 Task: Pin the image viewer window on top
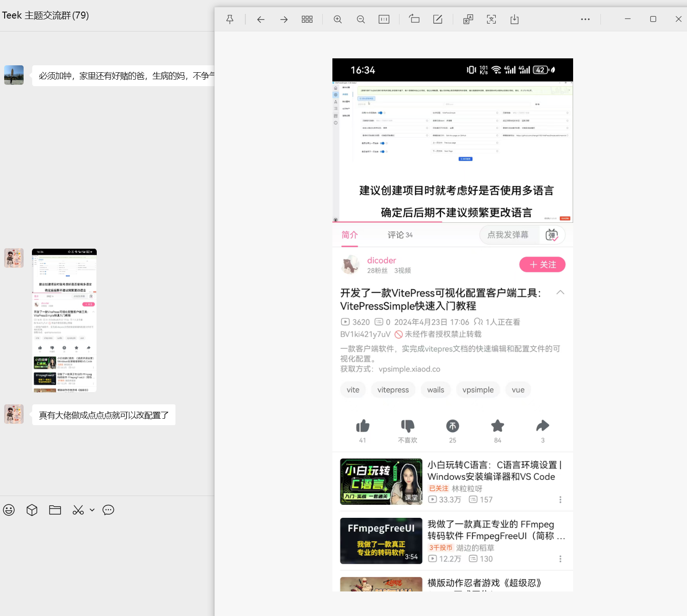pyautogui.click(x=230, y=19)
